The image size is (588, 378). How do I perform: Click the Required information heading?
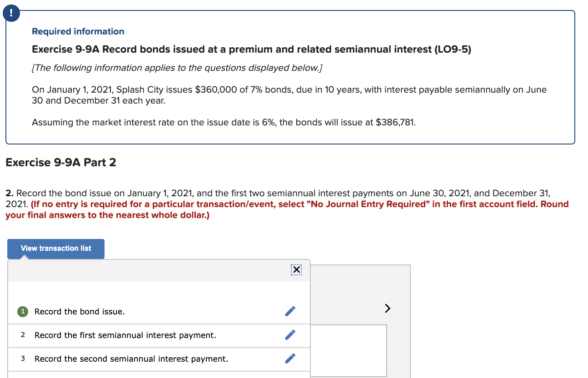click(78, 31)
